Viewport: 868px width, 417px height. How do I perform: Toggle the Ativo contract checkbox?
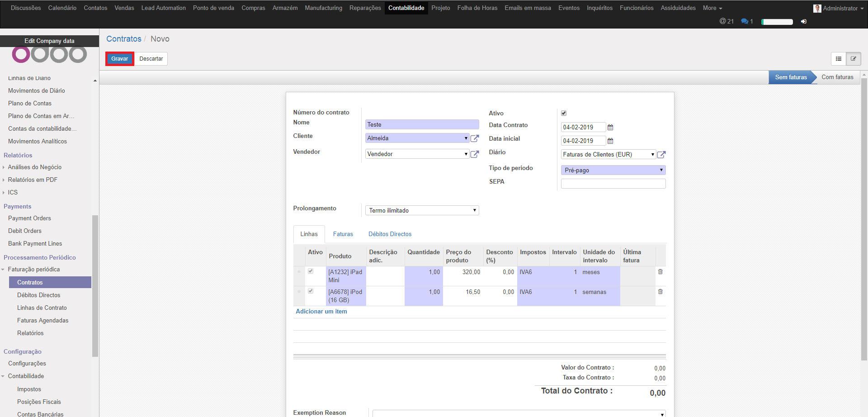click(564, 113)
